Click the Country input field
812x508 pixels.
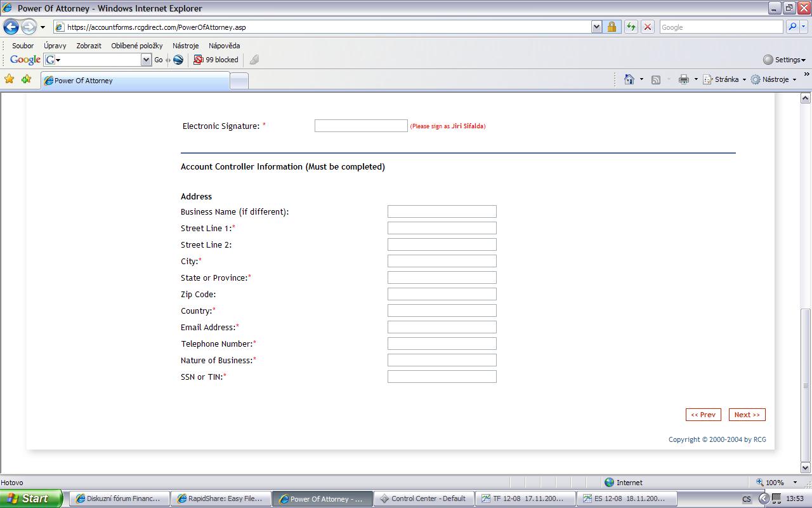click(x=442, y=311)
